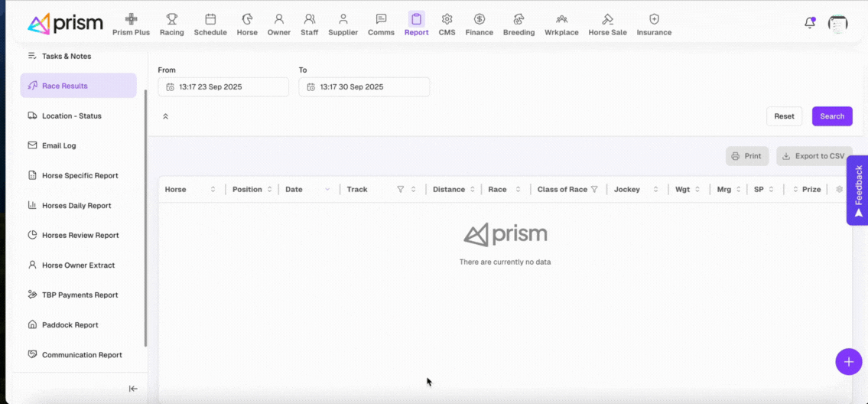Click the Racing trophy icon
The width and height of the screenshot is (868, 404).
171,19
